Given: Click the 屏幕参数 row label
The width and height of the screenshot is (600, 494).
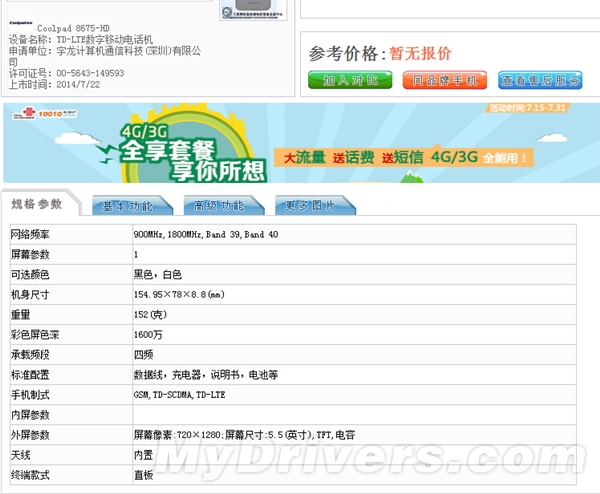Looking at the screenshot, I should [30, 254].
